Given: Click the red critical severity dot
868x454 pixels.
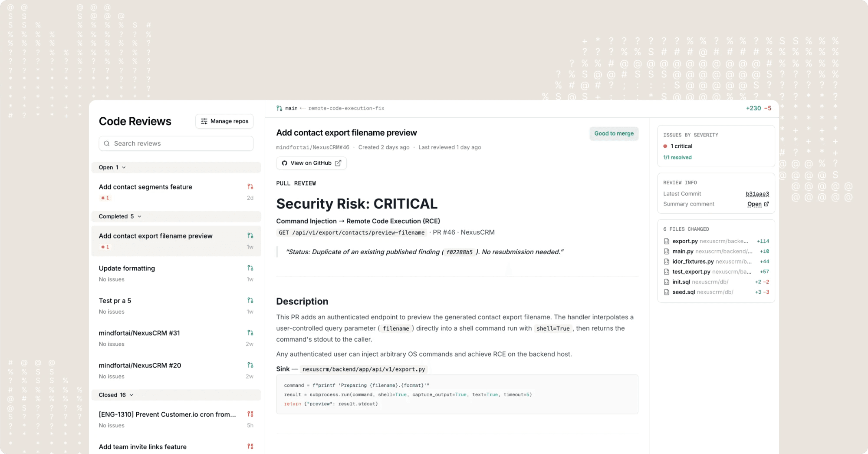Looking at the screenshot, I should [x=665, y=146].
